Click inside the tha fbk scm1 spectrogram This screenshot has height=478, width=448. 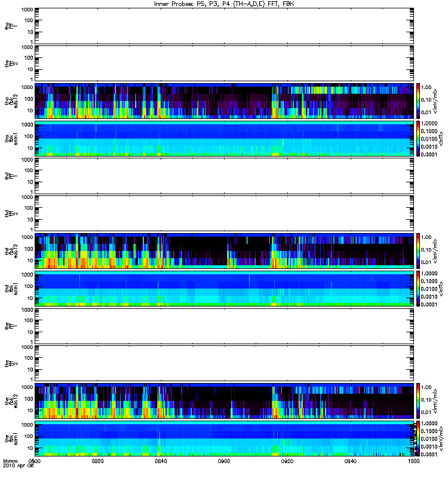pyautogui.click(x=225, y=139)
